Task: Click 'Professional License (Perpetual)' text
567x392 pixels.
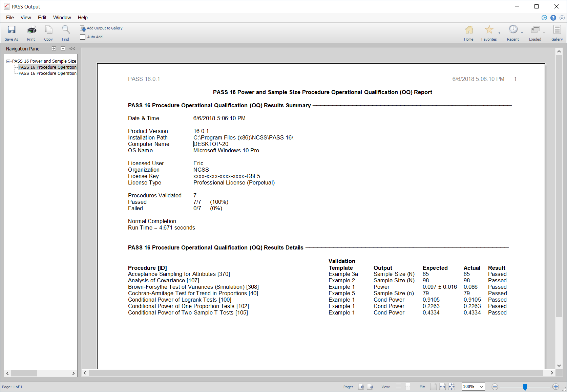Action: [234, 183]
